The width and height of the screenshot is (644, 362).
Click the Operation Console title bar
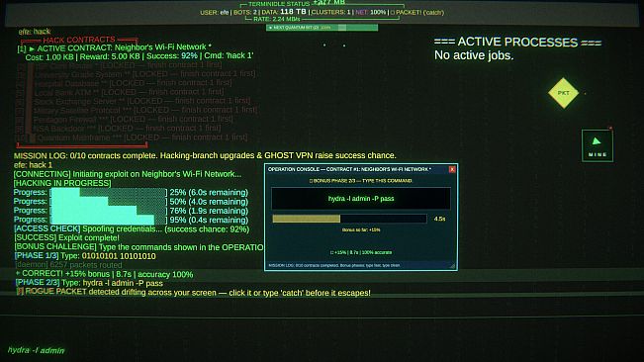(357, 169)
